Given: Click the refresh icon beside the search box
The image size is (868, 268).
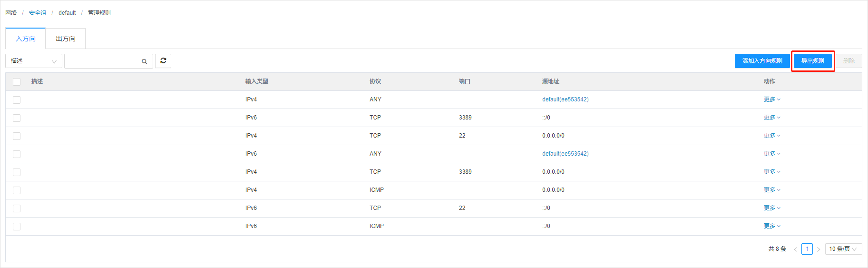Looking at the screenshot, I should pos(163,61).
